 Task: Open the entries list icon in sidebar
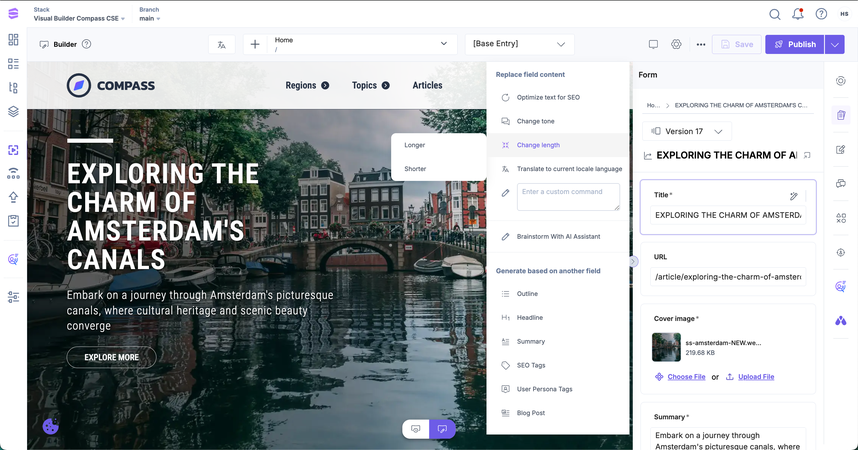13,64
